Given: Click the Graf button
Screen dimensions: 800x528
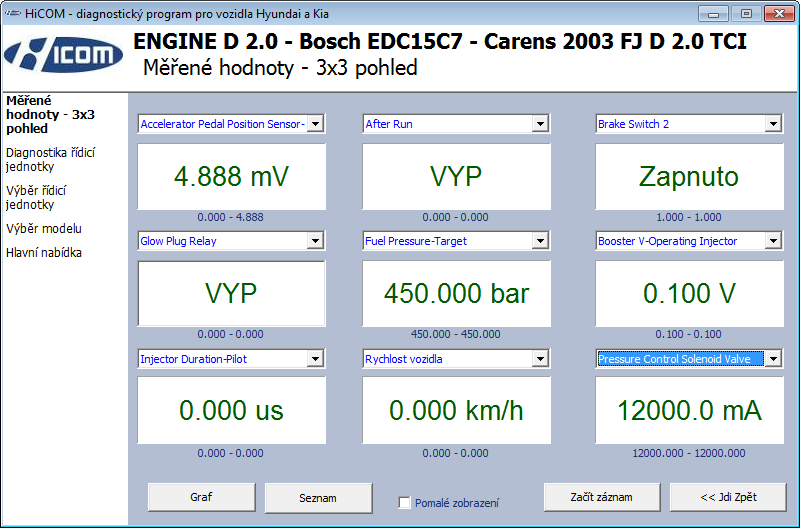Looking at the screenshot, I should (x=201, y=497).
